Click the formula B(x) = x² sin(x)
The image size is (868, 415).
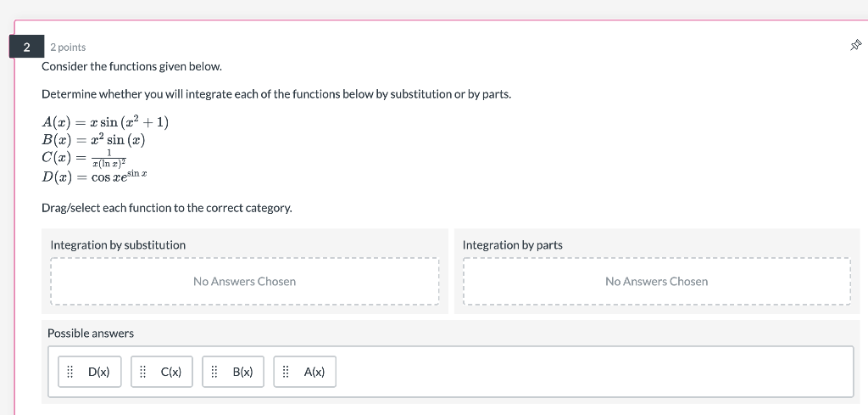[93, 140]
